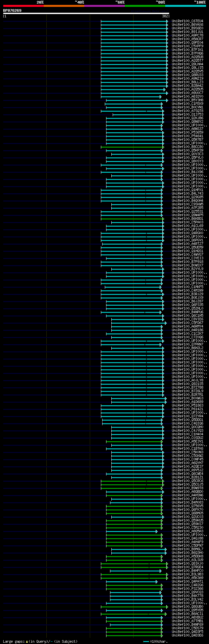
Task: Click the UniRef100_A4HSN6 label
Action: 187,495
